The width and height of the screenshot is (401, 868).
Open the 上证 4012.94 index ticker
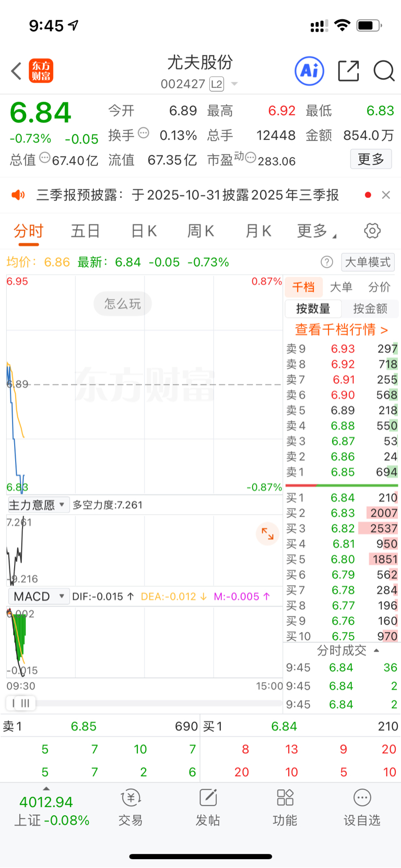(51, 811)
